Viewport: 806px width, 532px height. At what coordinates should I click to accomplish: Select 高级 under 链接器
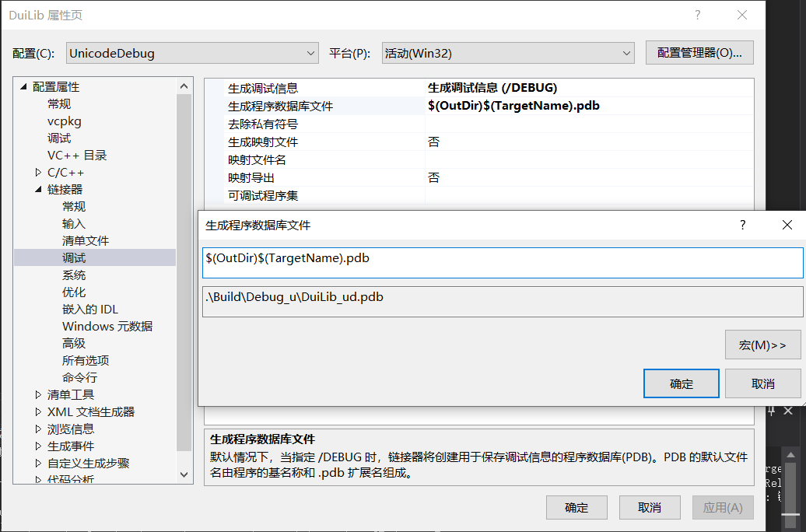click(x=73, y=343)
